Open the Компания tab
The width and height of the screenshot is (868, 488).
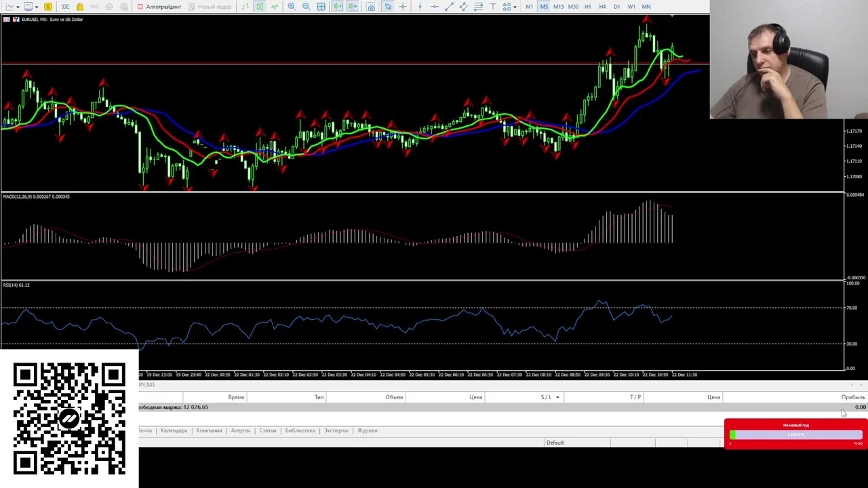coord(209,430)
